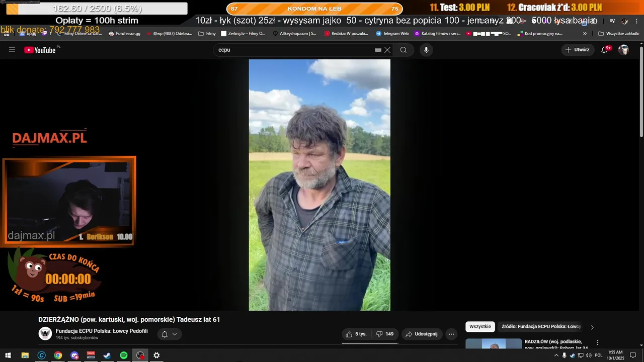Screen dimensions: 644x362
Task: Open the three-dot more actions menu under the video
Action: (x=451, y=334)
